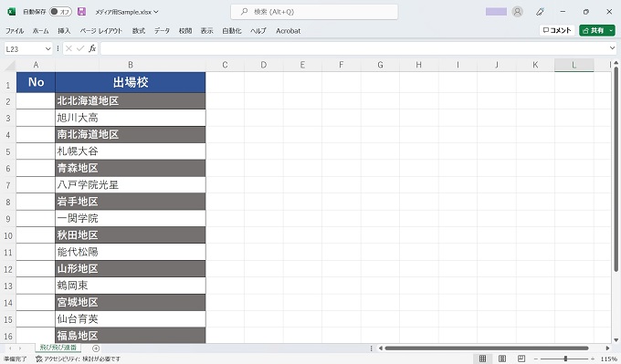The width and height of the screenshot is (621, 364).
Task: Click the pen/coming soon icon
Action: coord(540,12)
